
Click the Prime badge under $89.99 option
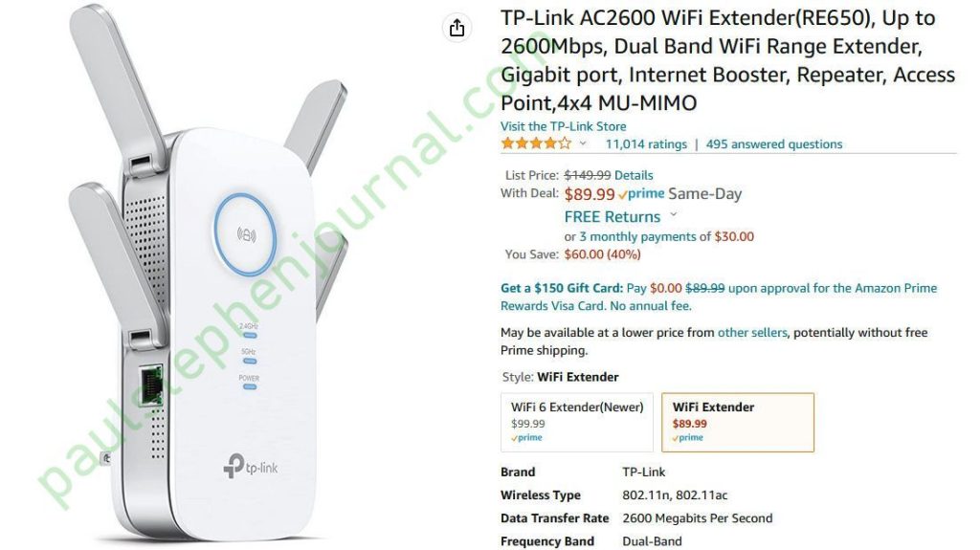pos(688,438)
